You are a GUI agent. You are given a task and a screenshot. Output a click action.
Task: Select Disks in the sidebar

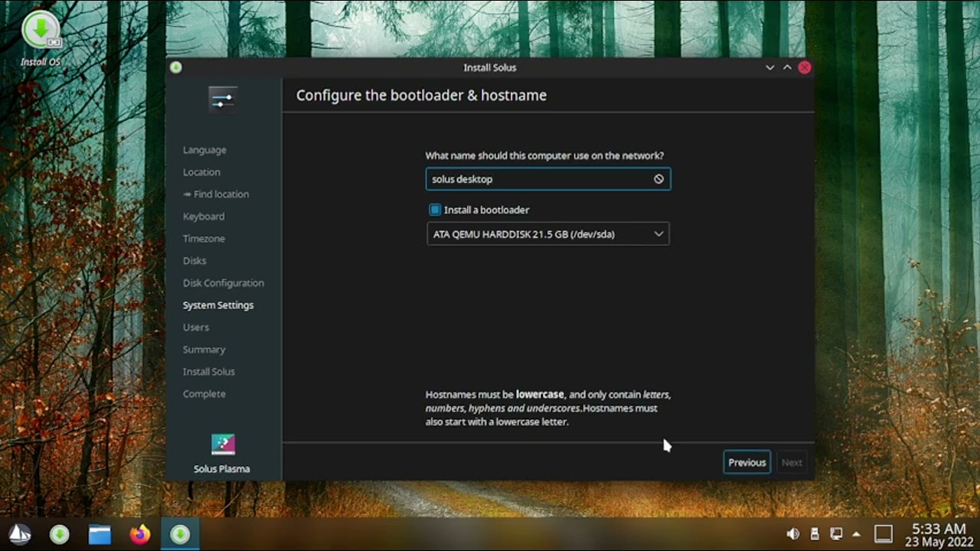point(194,261)
